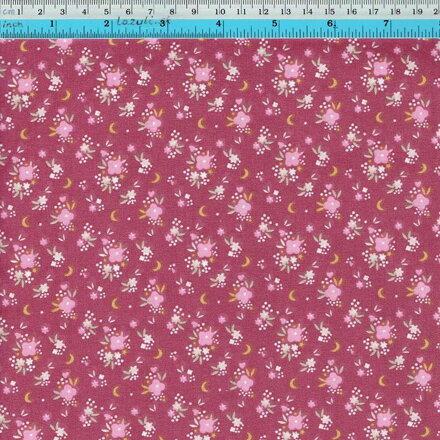440x440 pixels.
Task: Click the 19 cm number on white ruler
Action: point(417,12)
